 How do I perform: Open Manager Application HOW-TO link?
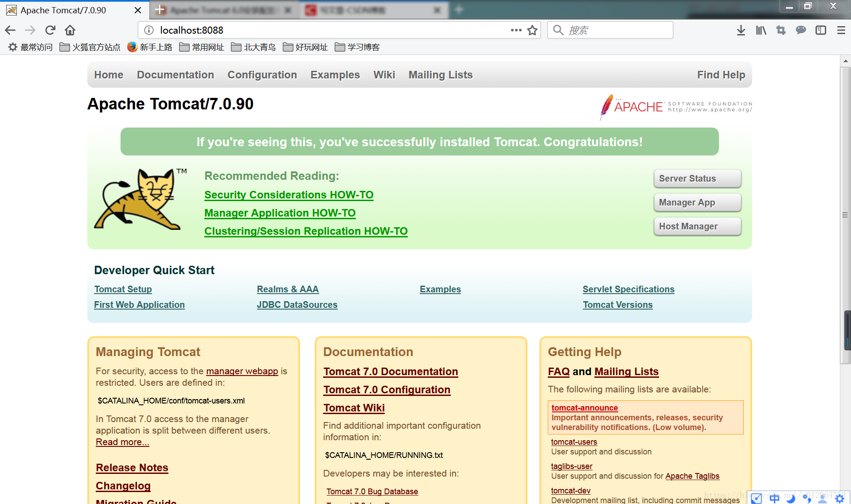point(280,213)
